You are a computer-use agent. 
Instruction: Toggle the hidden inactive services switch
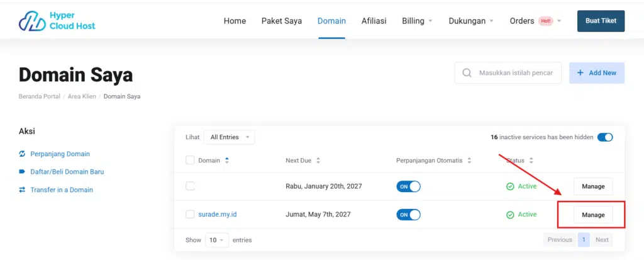(x=605, y=137)
